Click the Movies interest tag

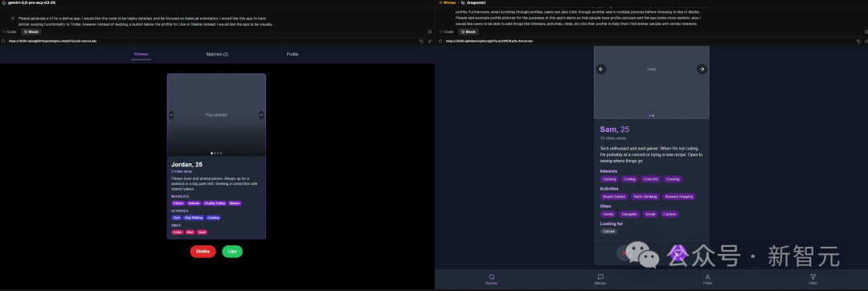pos(235,203)
